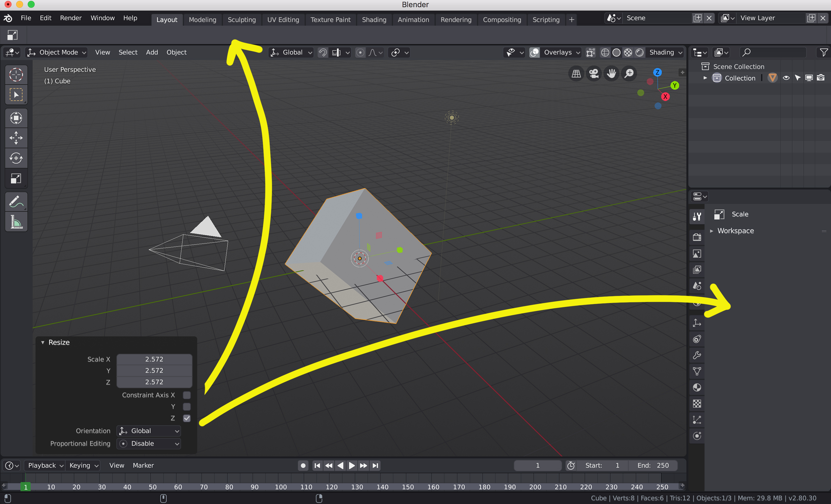Click the Play animation button
The width and height of the screenshot is (831, 504).
click(352, 465)
